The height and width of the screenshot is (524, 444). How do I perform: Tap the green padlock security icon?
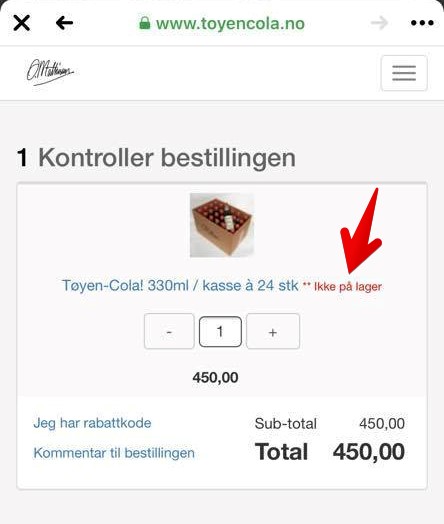tap(145, 23)
